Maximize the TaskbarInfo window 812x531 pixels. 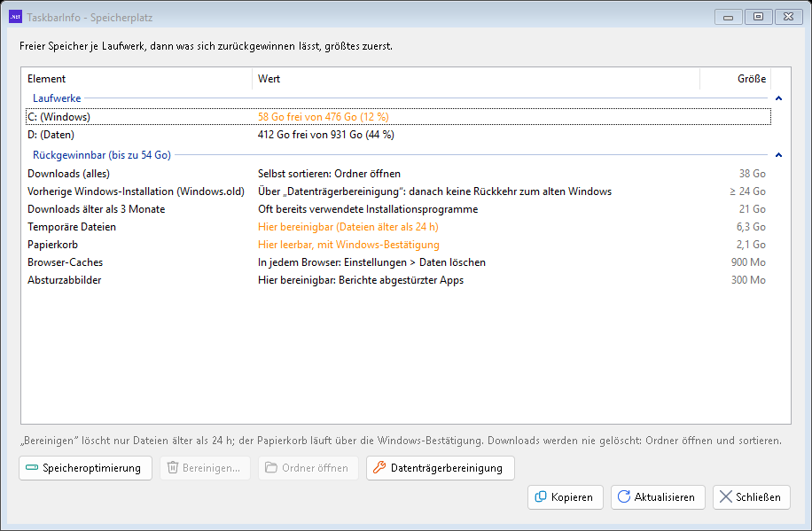758,17
